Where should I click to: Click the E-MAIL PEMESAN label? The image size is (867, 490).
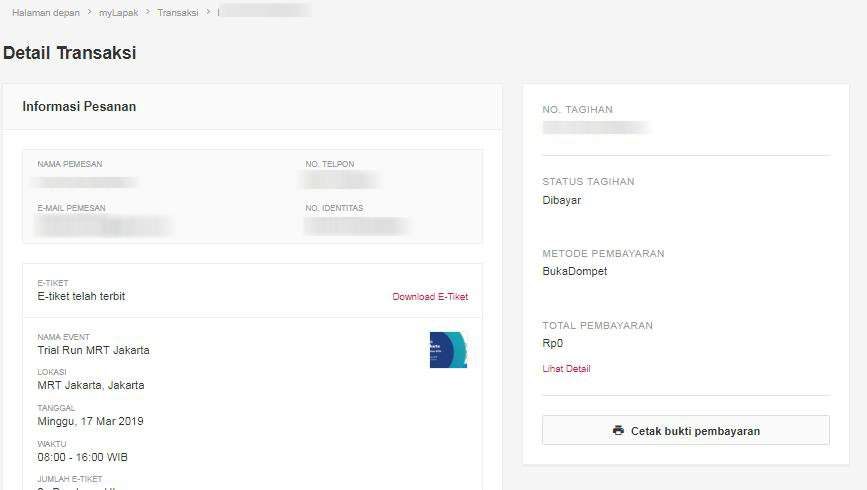[x=71, y=208]
